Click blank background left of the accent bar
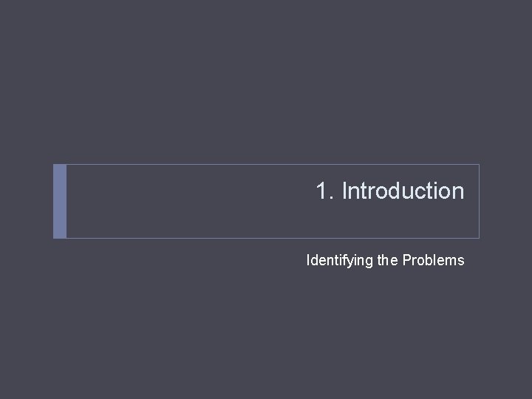Viewport: 532px width, 399px height. pos(27,201)
